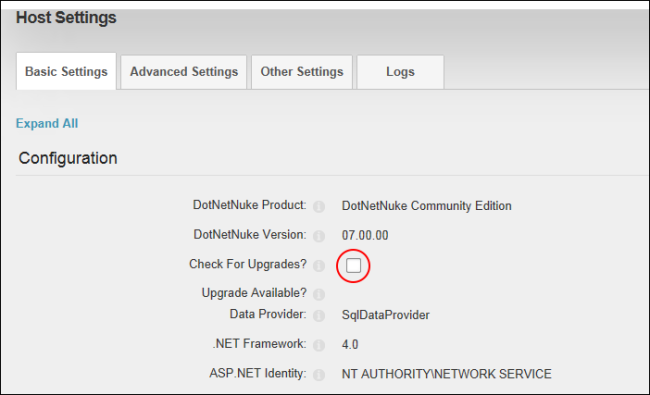Click the Check For Upgrades? label

(x=248, y=264)
